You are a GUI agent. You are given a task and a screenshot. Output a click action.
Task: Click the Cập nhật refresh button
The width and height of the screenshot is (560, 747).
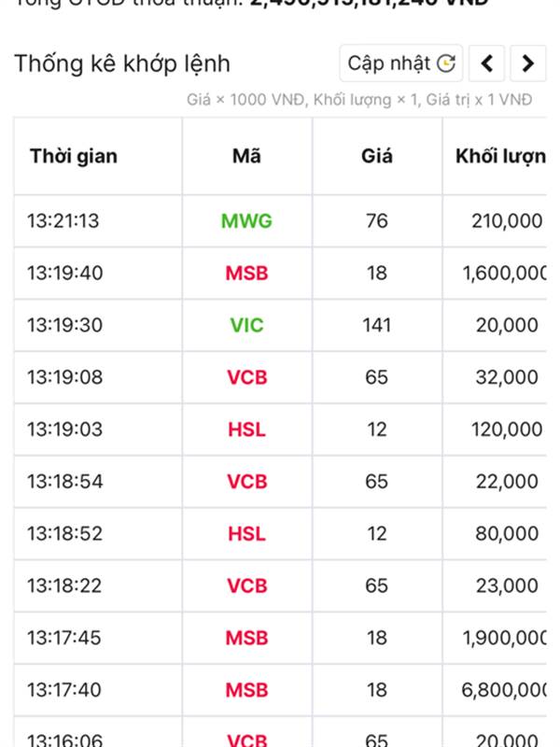pos(401,63)
